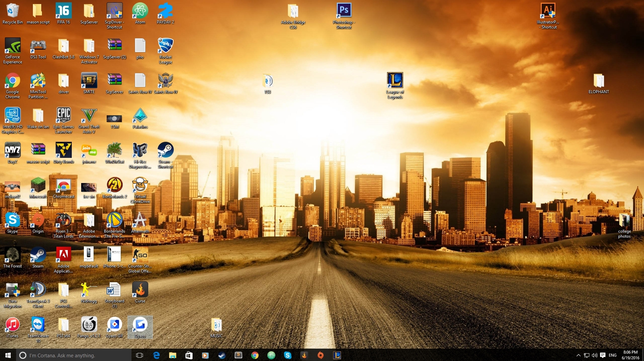Screen dimensions: 644x361
Task: Open the ELOPHANT folder
Action: (x=599, y=83)
